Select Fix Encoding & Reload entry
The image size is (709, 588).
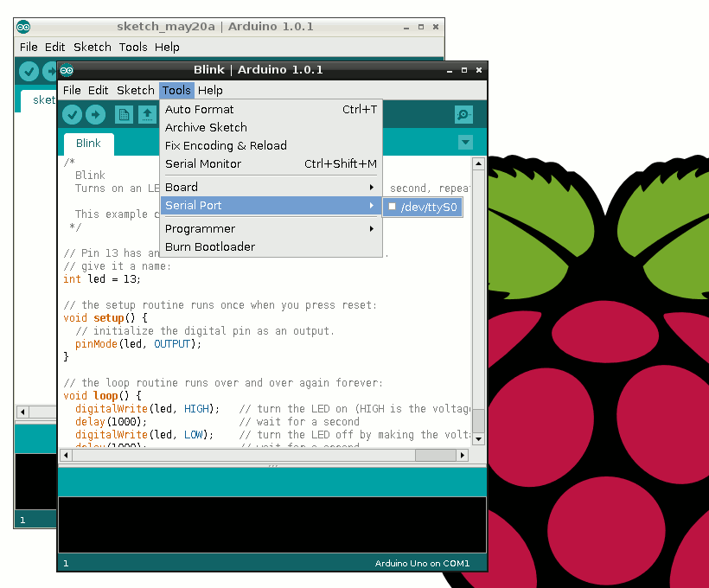271,145
